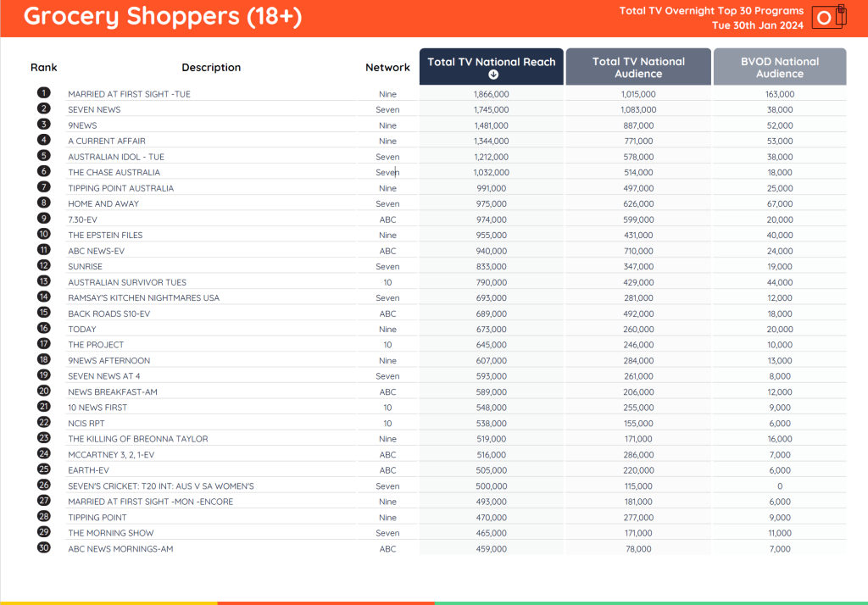Click A CURRENT AFFAIR program name
This screenshot has width=868, height=605.
tap(107, 142)
